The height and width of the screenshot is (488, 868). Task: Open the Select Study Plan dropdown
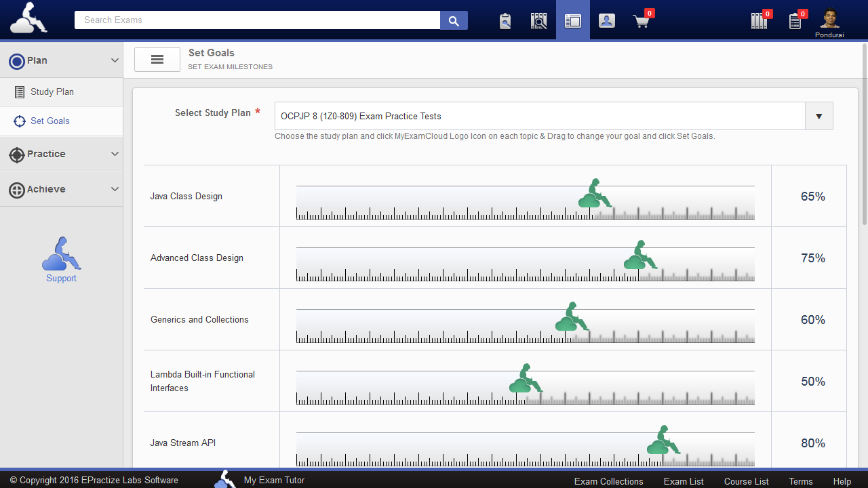click(818, 115)
